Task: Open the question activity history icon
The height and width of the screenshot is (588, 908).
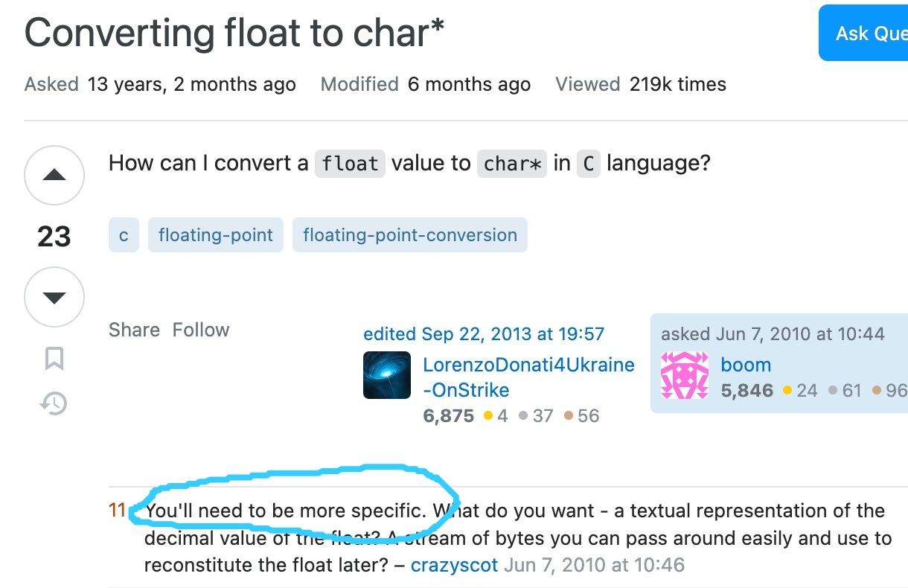Action: (x=54, y=403)
